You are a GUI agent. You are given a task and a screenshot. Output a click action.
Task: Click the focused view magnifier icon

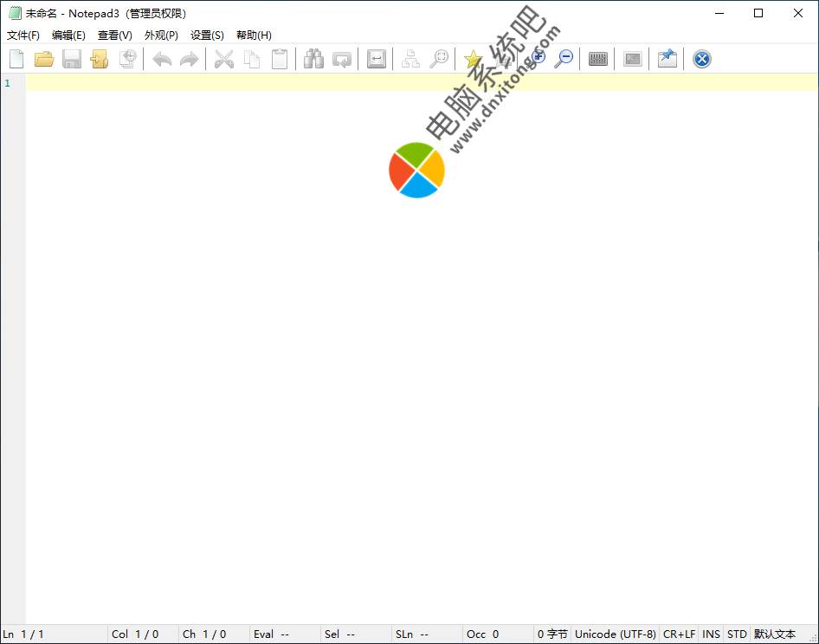(x=439, y=59)
